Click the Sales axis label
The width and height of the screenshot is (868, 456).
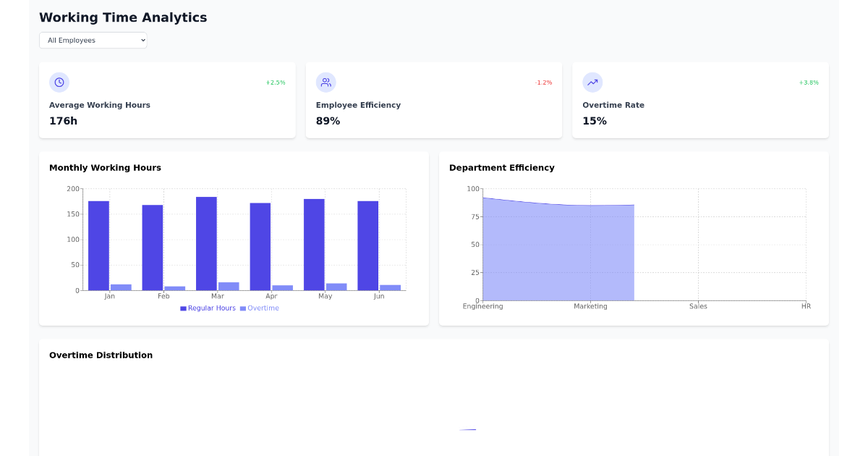(x=699, y=306)
